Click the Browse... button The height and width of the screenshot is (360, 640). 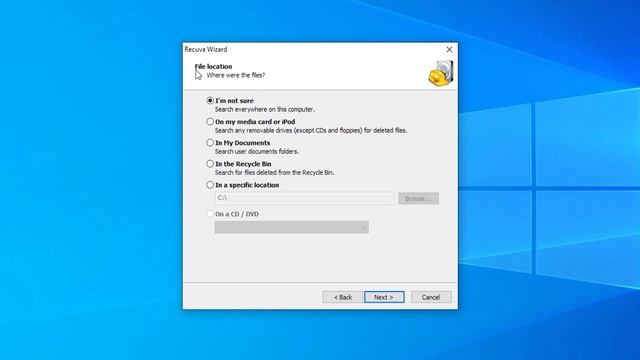418,198
